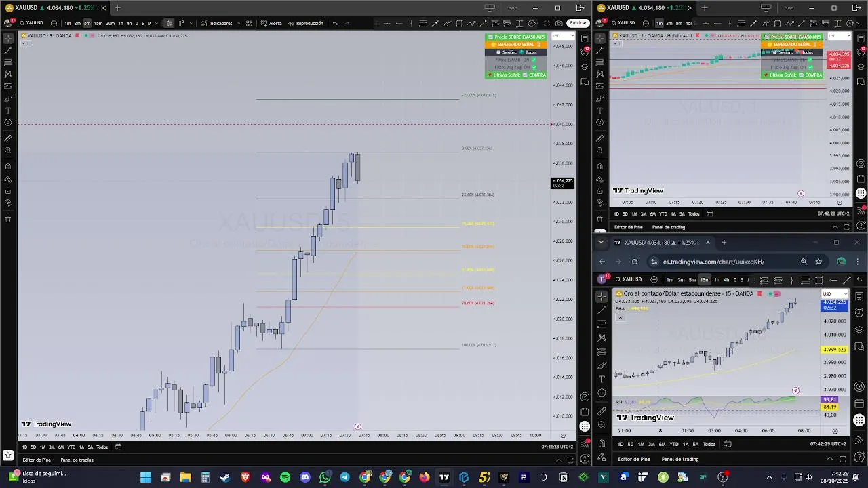Toggle fullscreen mode icon in main toolbar
The image size is (868, 488).
(547, 23)
